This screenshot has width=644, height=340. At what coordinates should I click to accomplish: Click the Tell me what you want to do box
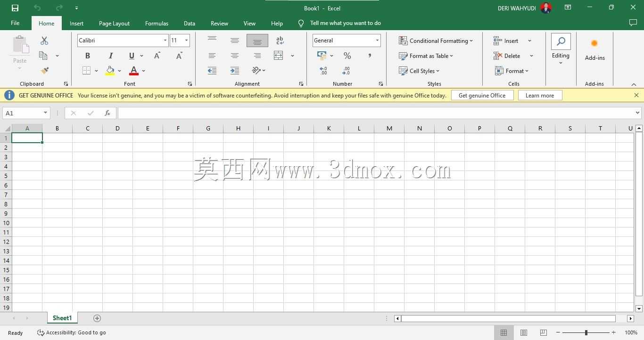(x=340, y=23)
